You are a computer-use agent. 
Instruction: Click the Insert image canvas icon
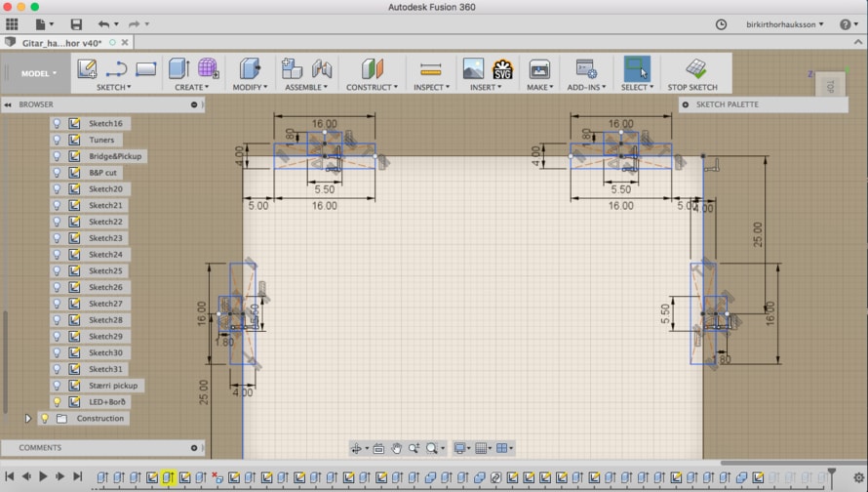tap(473, 68)
